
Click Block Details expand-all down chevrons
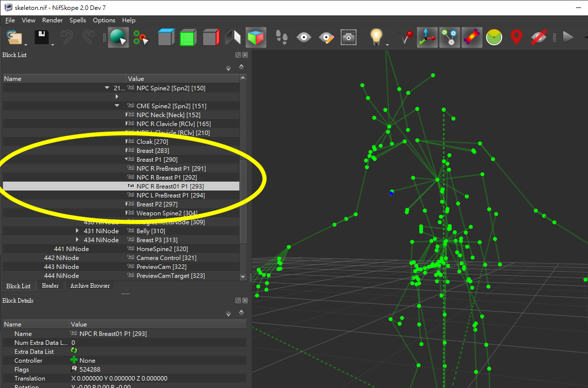tap(228, 314)
